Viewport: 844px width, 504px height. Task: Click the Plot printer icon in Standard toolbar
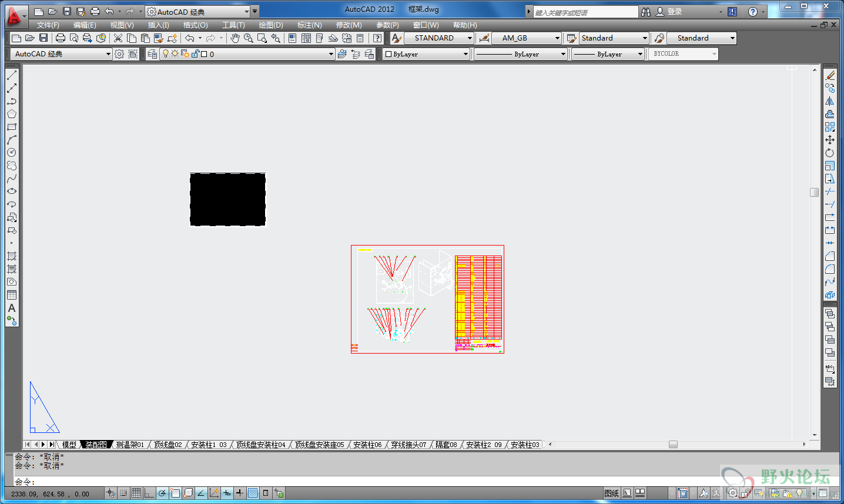coord(60,38)
